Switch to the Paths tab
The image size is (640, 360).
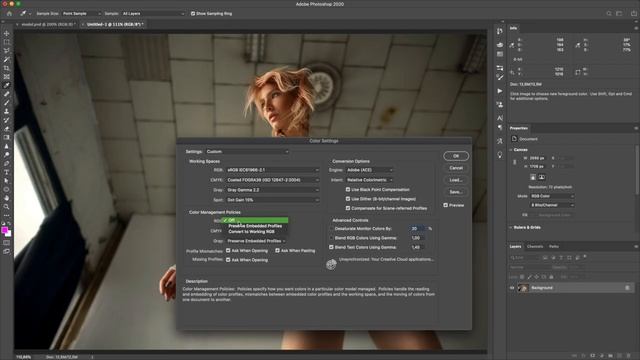[554, 247]
